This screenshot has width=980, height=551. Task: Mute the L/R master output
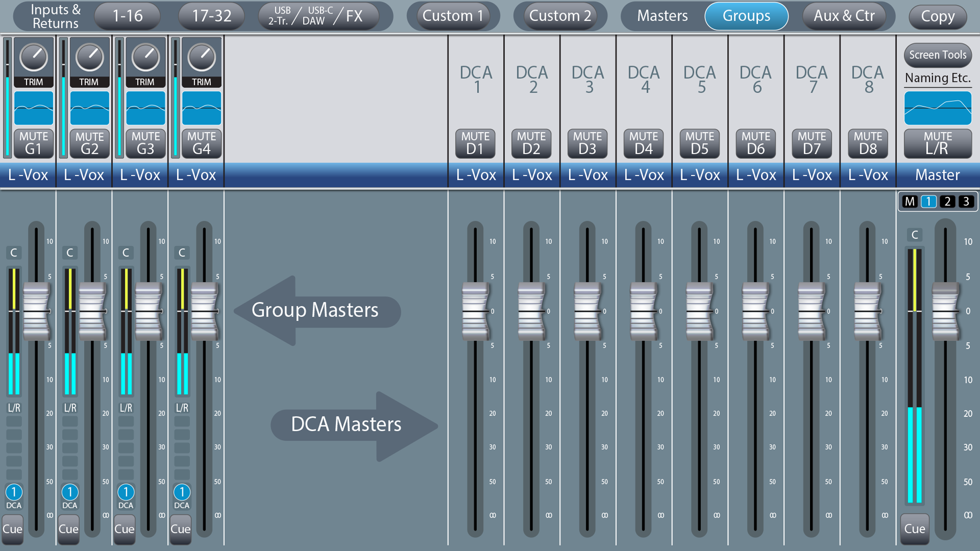(x=938, y=143)
